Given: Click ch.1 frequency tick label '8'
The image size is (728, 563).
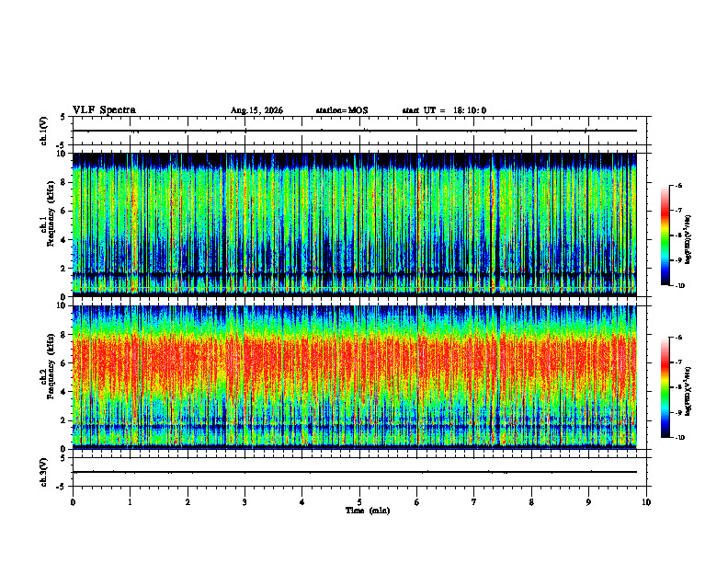Looking at the screenshot, I should (63, 182).
